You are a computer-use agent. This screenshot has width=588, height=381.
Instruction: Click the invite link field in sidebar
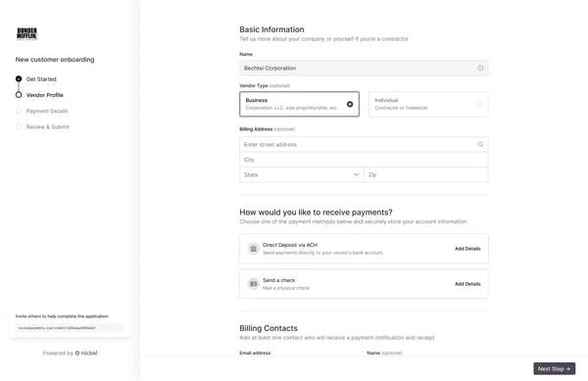pos(70,328)
